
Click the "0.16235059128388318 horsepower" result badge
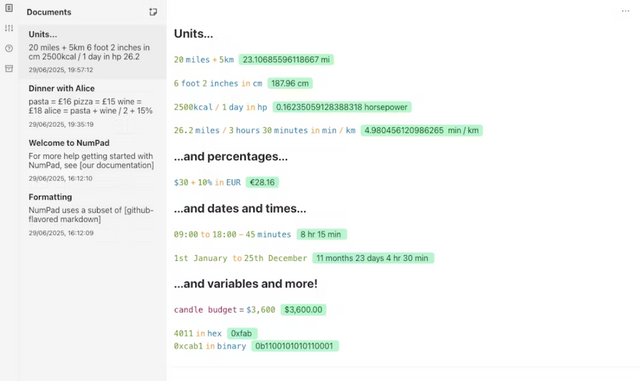click(342, 107)
